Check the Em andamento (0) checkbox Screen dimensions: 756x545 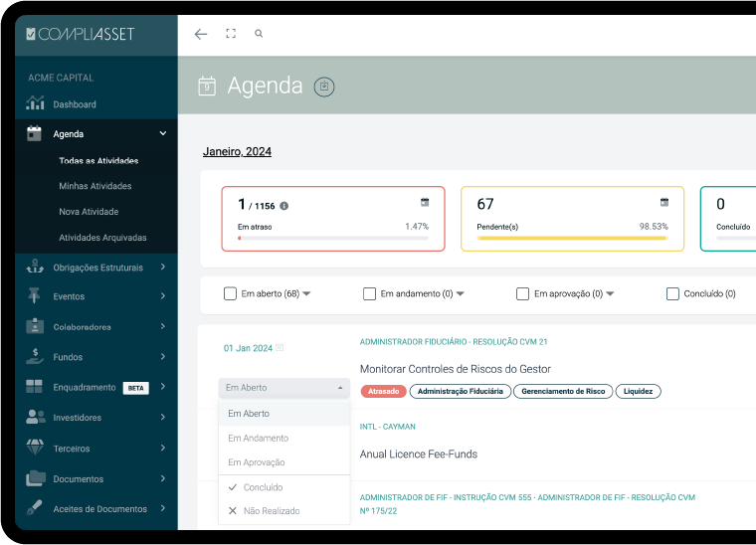point(369,293)
